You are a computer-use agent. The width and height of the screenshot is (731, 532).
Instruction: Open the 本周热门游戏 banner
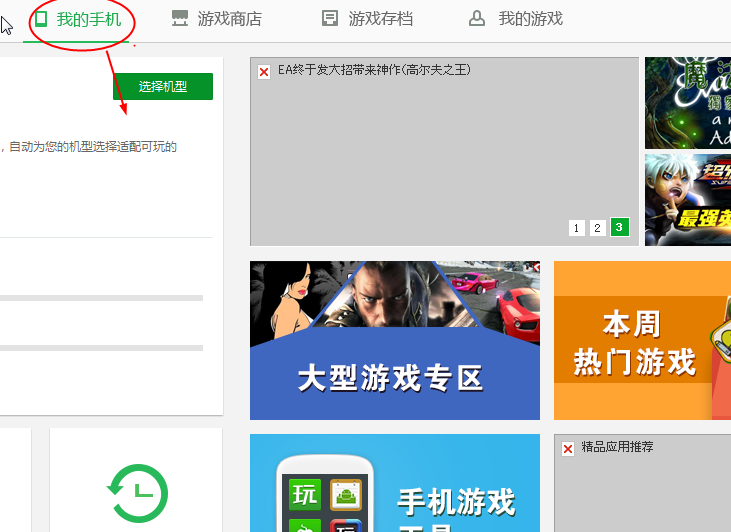(x=642, y=340)
